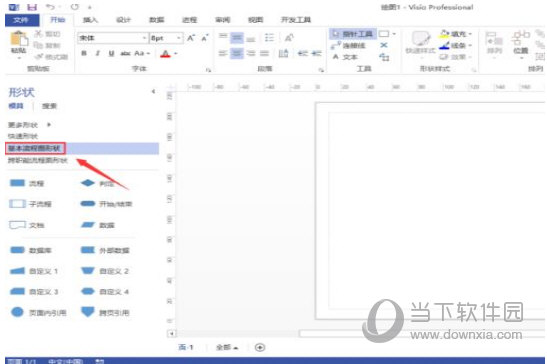Center text horizontally
The image size is (547, 364).
[x=237, y=53]
